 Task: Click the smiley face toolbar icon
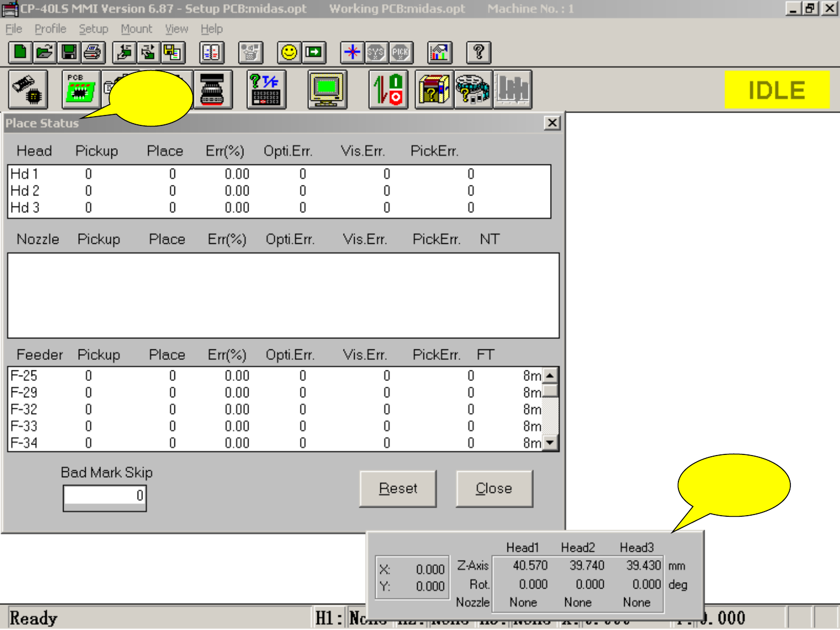(289, 52)
